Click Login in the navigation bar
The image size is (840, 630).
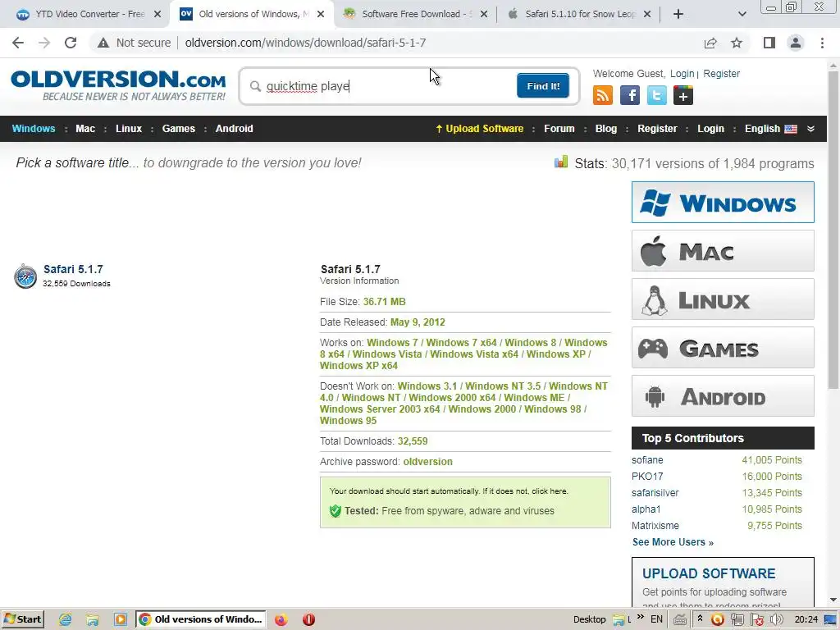coord(711,129)
